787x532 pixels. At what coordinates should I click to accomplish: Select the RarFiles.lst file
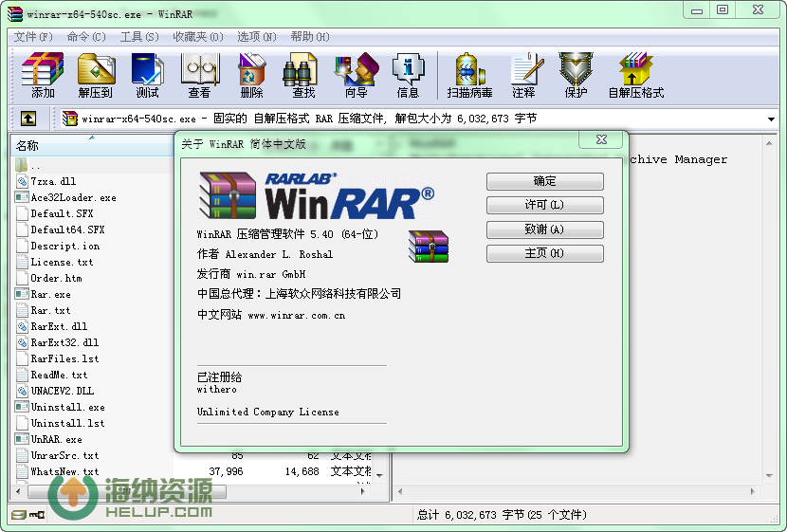pos(64,358)
